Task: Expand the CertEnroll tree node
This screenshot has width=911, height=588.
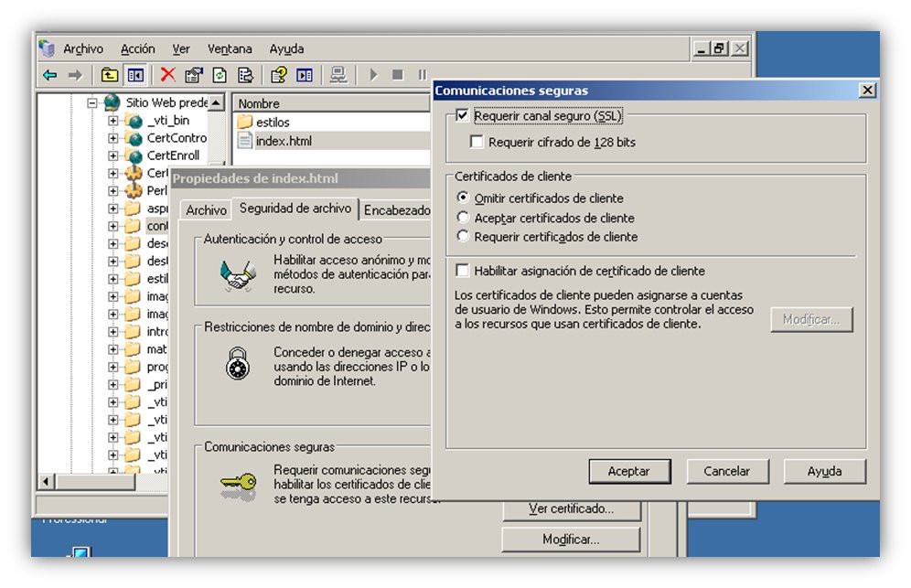Action: pos(113,155)
